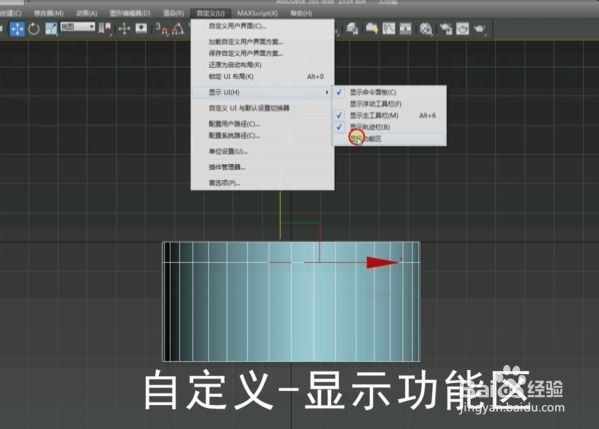The height and width of the screenshot is (429, 599).
Task: Click the red X-axis gizmo arrow
Action: 382,262
